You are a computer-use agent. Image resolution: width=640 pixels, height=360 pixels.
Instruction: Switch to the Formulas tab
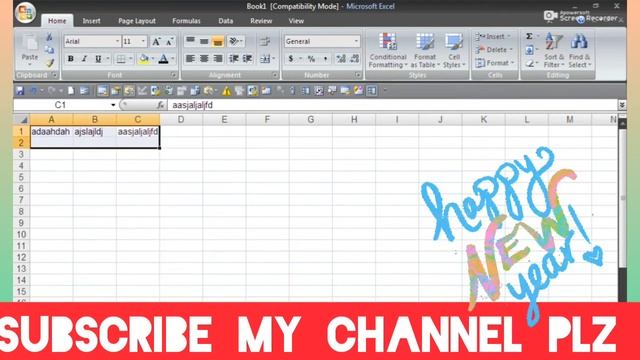coord(186,21)
